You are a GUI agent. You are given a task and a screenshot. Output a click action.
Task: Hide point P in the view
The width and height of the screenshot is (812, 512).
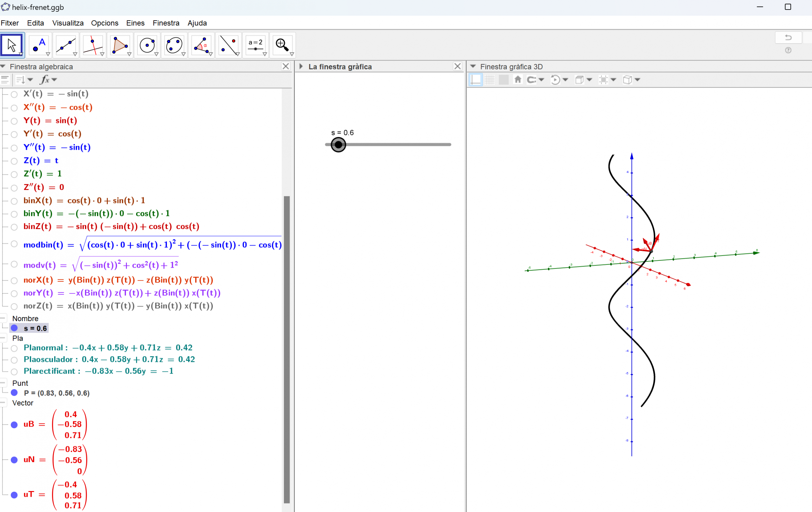pyautogui.click(x=14, y=393)
